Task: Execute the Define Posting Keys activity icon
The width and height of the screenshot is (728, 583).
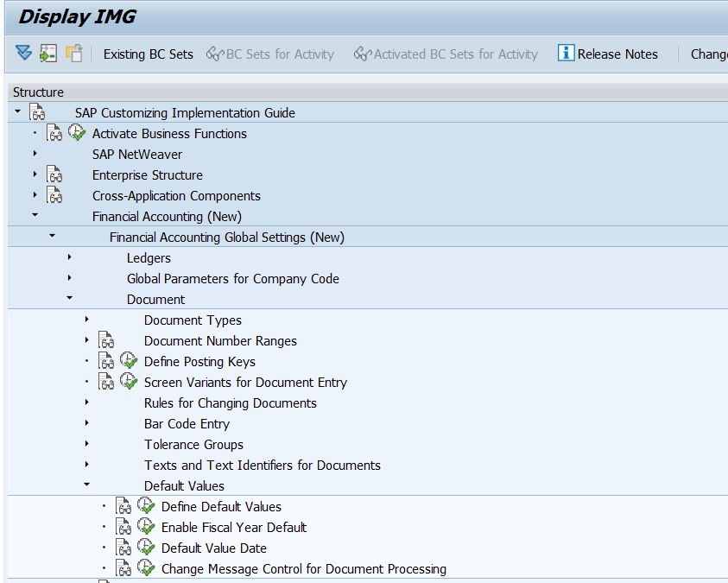Action: coord(129,361)
